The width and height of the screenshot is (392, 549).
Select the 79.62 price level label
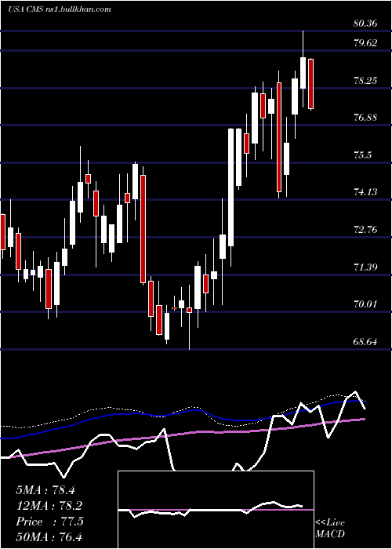365,43
